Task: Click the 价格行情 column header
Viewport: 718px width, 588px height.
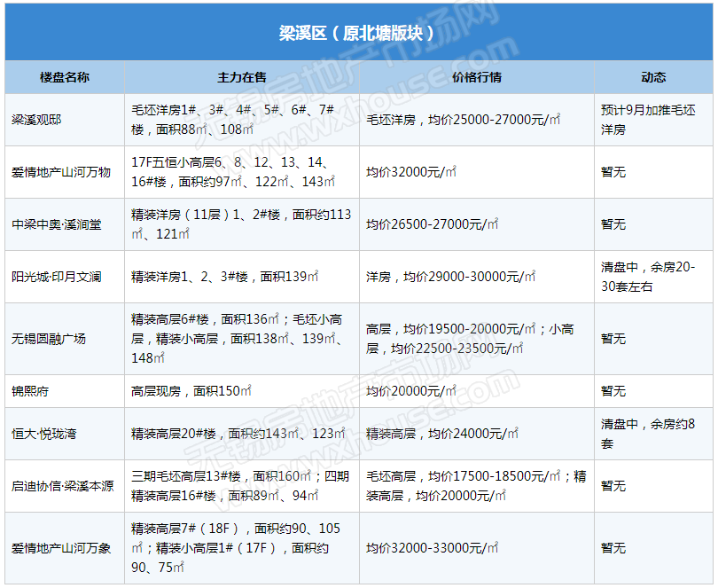Action: click(x=476, y=77)
